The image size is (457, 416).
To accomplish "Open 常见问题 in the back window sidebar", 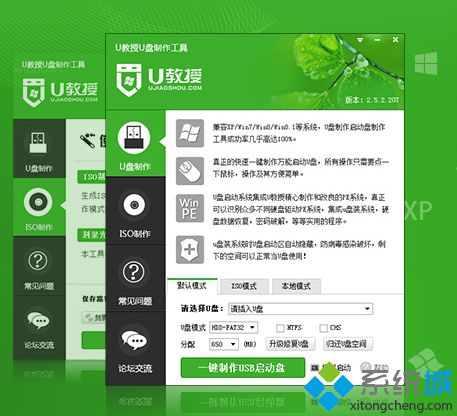I will coord(39,266).
